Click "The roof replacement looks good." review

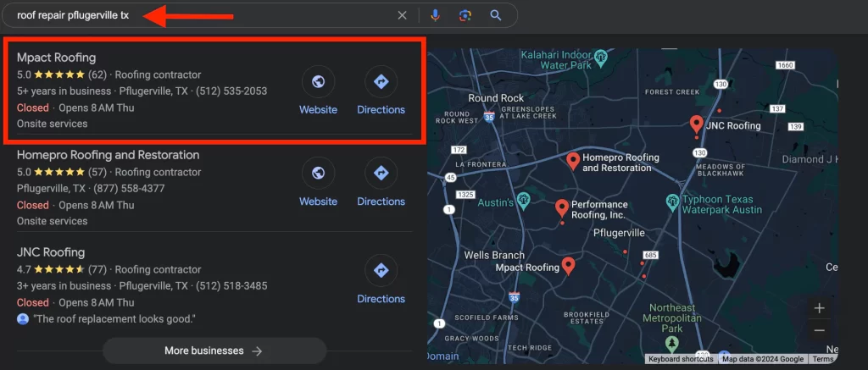coord(114,319)
